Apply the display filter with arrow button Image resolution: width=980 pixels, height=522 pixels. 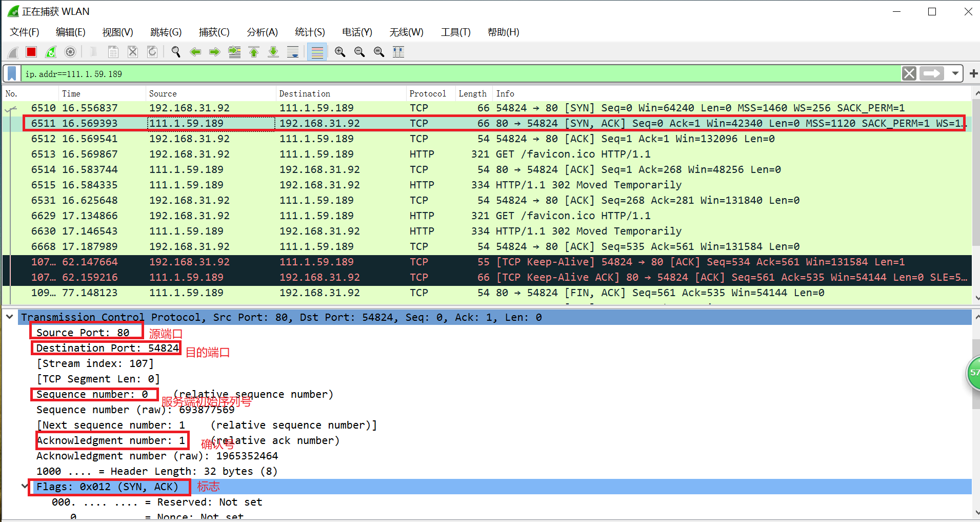point(932,73)
